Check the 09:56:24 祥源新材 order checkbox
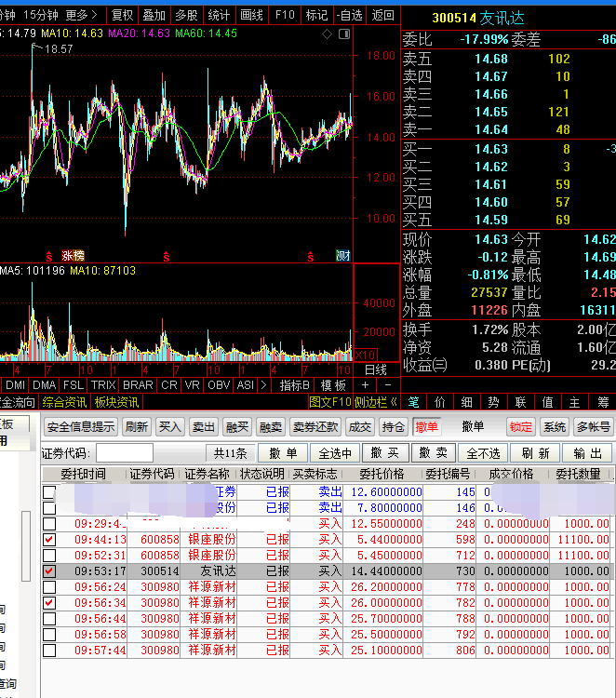The height and width of the screenshot is (698, 616). pyautogui.click(x=49, y=586)
